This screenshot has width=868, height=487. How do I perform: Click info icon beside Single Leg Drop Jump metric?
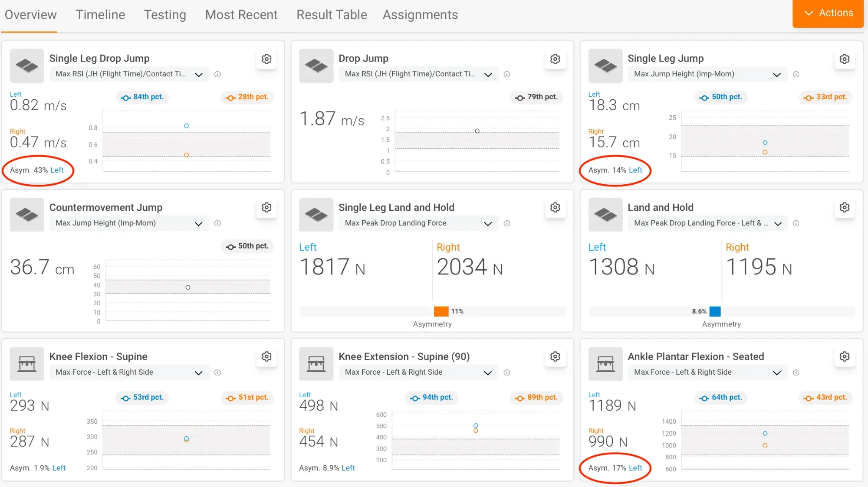tap(218, 75)
